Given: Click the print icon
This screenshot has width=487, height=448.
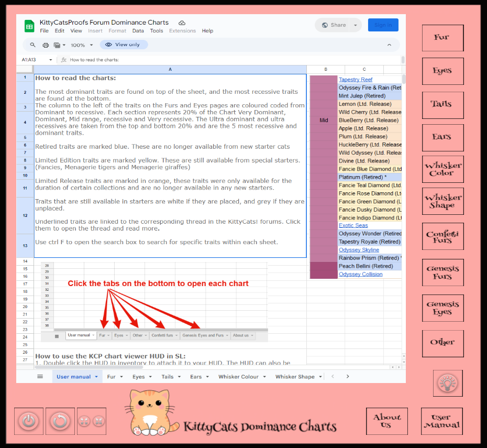Looking at the screenshot, I should [46, 45].
